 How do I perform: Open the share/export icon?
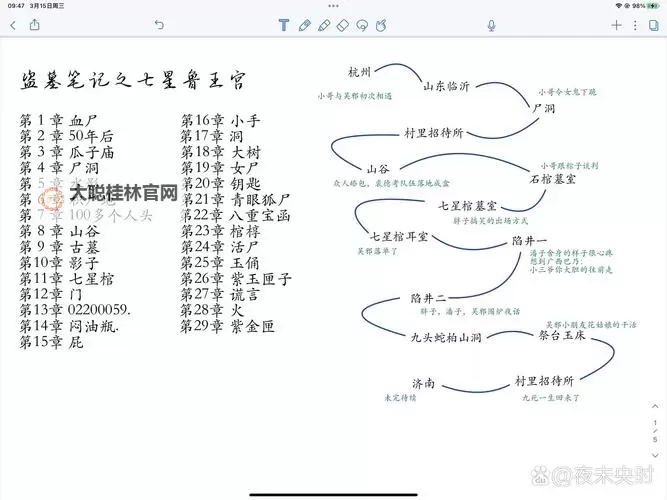(x=34, y=25)
